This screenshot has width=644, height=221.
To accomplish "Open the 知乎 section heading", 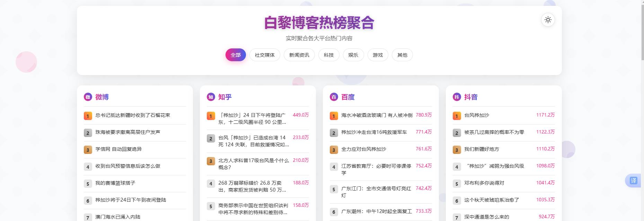I will click(x=225, y=97).
